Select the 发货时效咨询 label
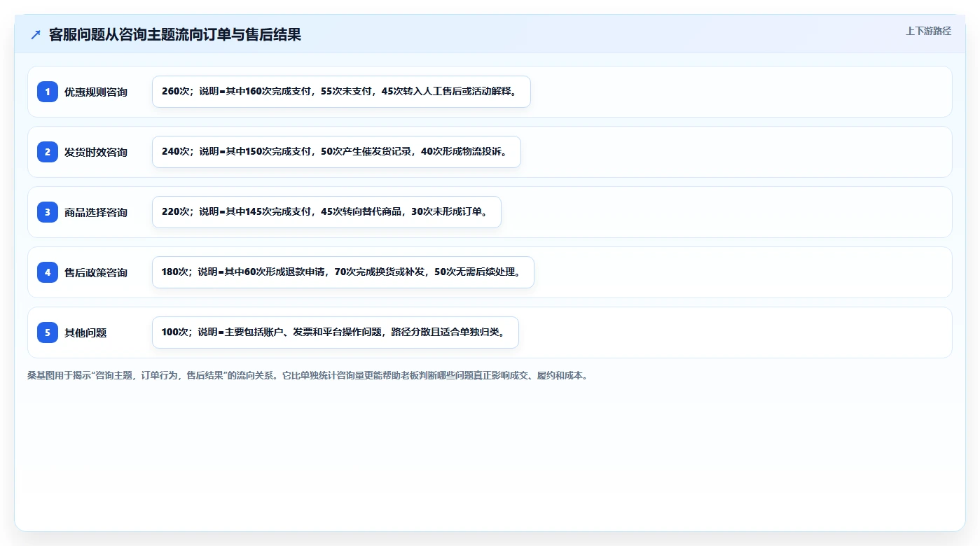This screenshot has height=546, width=980. tap(96, 152)
